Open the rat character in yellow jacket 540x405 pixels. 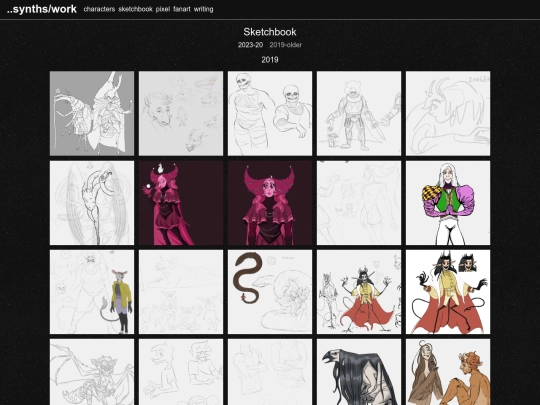(92, 292)
